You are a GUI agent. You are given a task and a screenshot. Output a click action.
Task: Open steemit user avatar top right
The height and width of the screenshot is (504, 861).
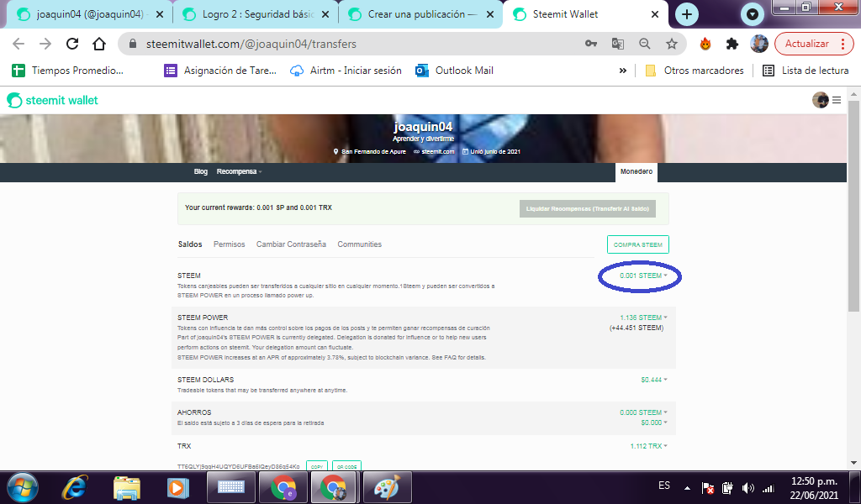pos(821,100)
